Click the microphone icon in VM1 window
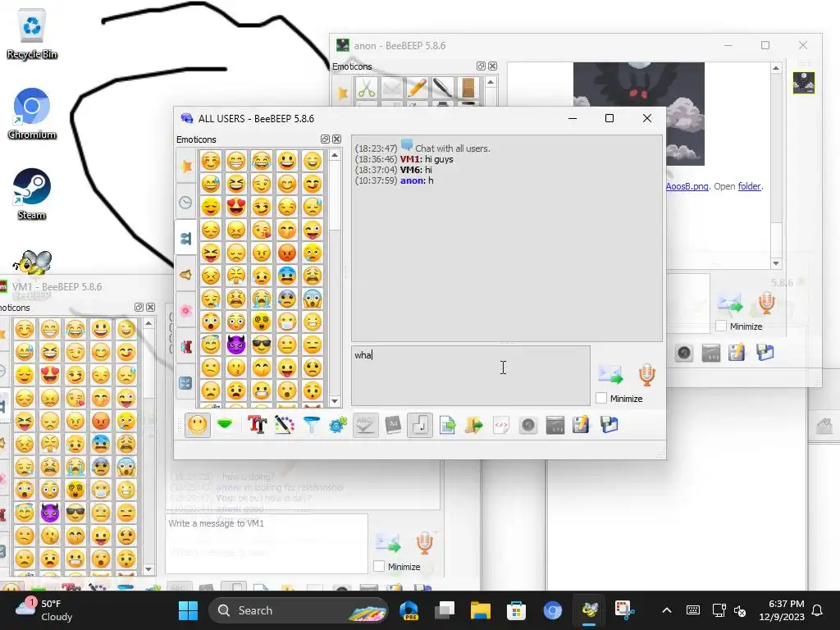Screen dimensions: 840x630 (x=424, y=543)
